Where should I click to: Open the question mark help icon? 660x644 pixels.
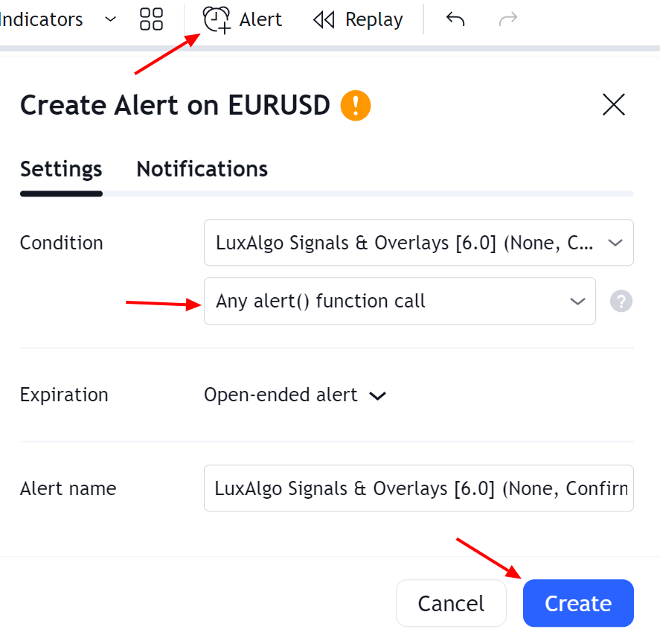pyautogui.click(x=621, y=301)
